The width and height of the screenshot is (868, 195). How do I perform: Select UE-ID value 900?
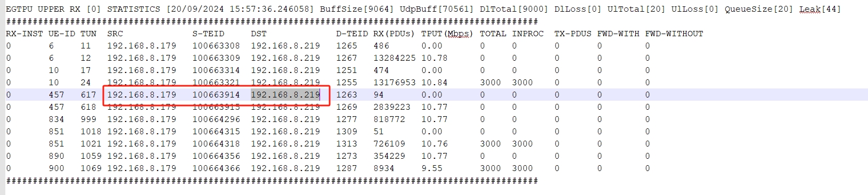[x=56, y=168]
